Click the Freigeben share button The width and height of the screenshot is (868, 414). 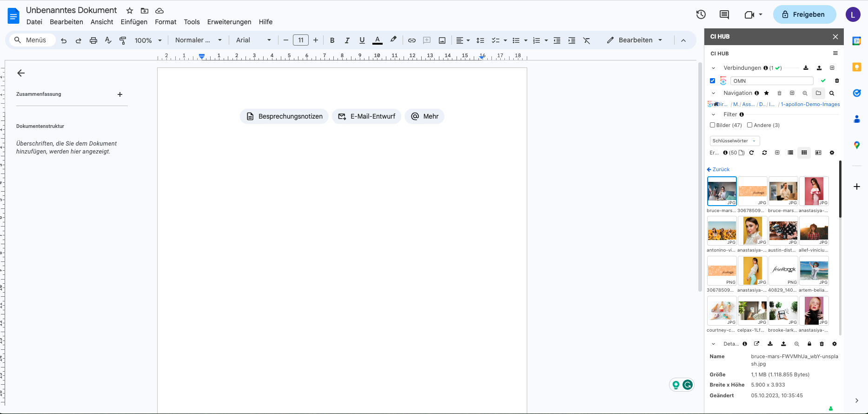[x=804, y=14]
